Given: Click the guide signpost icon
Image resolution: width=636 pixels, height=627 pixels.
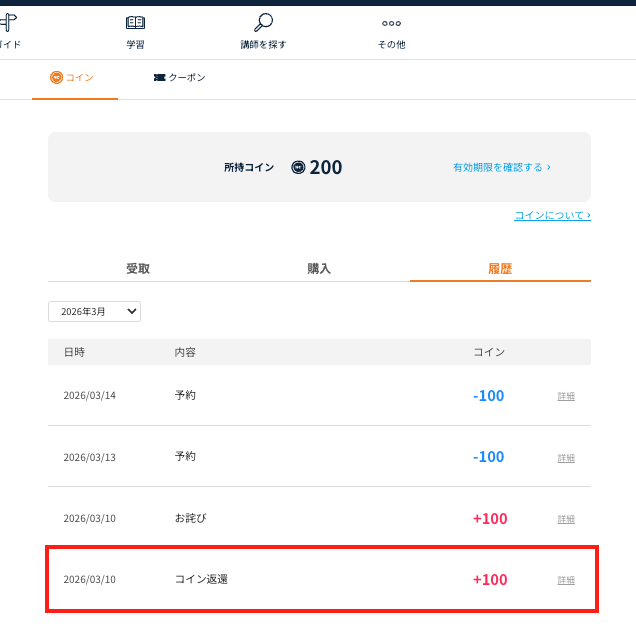Looking at the screenshot, I should 9,23.
